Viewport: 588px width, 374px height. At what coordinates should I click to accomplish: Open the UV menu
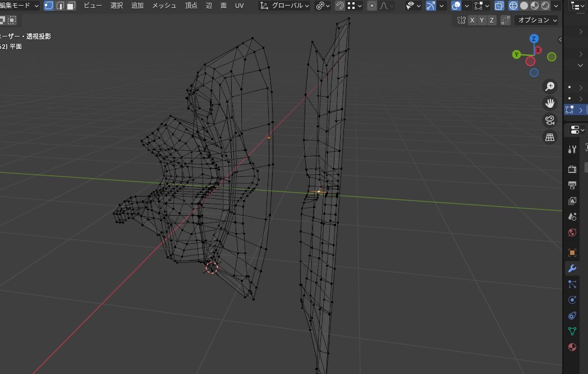(x=239, y=6)
